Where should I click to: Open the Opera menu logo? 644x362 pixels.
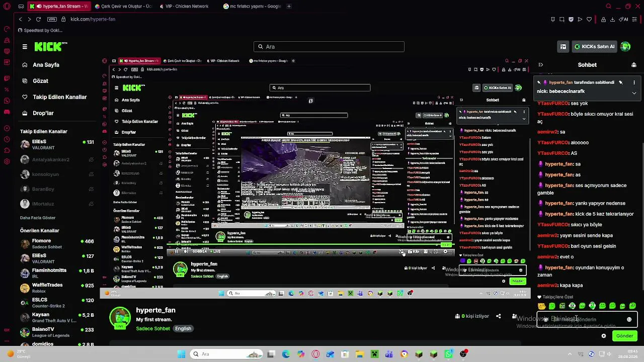pos(7,7)
